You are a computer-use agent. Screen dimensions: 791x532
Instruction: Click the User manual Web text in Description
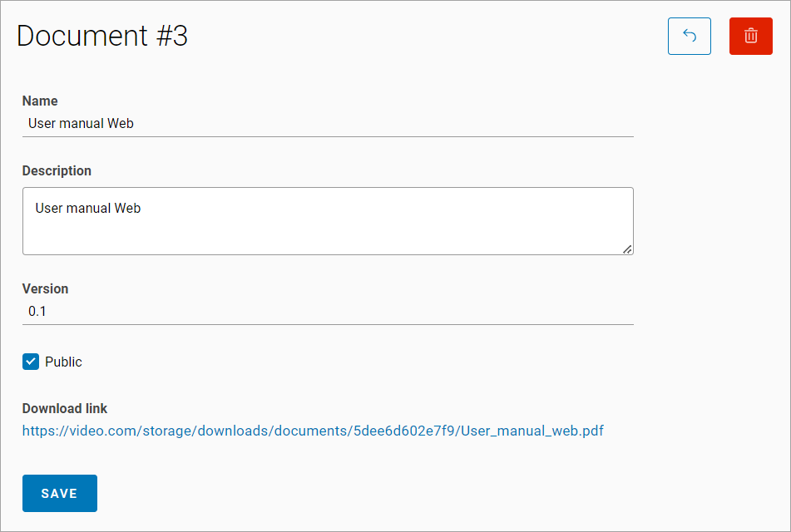click(87, 208)
